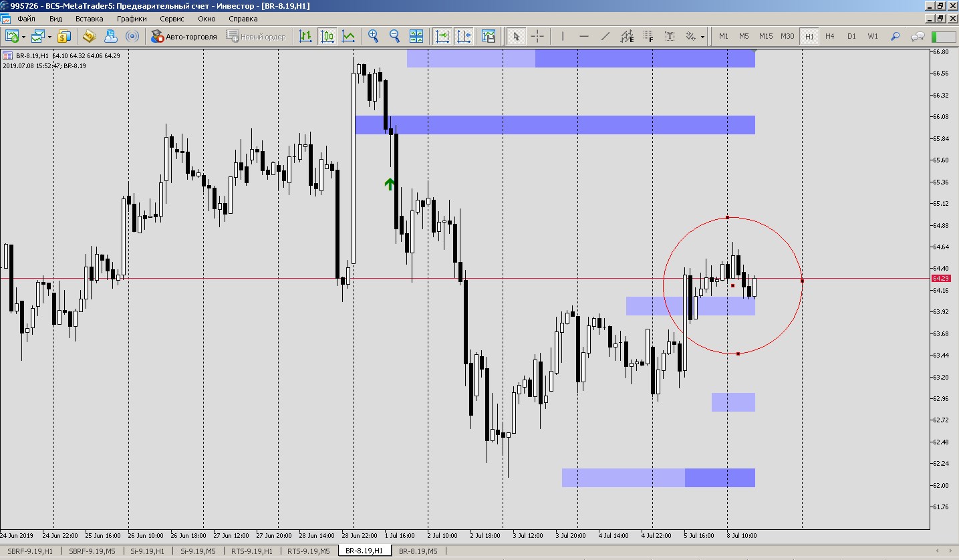
Task: Select the BR-8.19,H1 chart tab
Action: pyautogui.click(x=364, y=551)
